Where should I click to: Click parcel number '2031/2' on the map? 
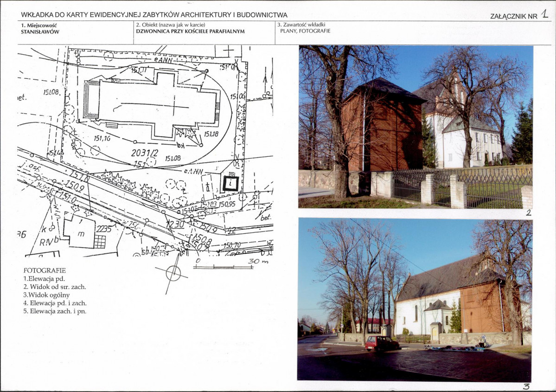tap(145, 153)
